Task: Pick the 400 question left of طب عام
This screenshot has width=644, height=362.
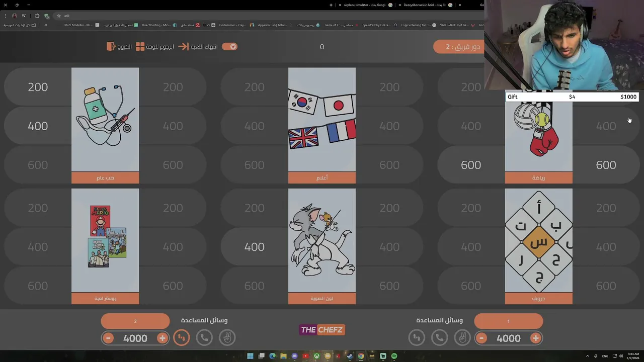Action: 38,126
